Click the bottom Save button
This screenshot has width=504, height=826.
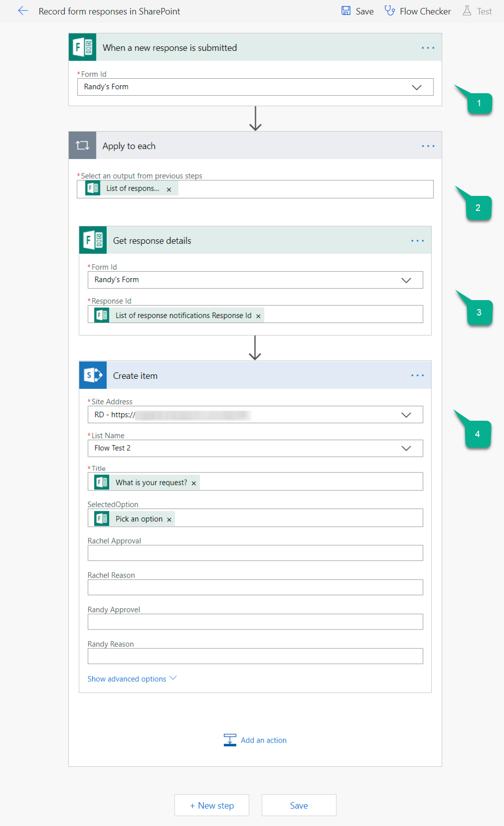[x=299, y=805]
